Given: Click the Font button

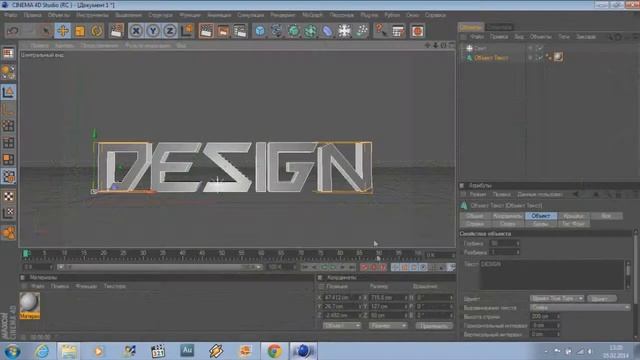Looking at the screenshot, I should pyautogui.click(x=602, y=299).
